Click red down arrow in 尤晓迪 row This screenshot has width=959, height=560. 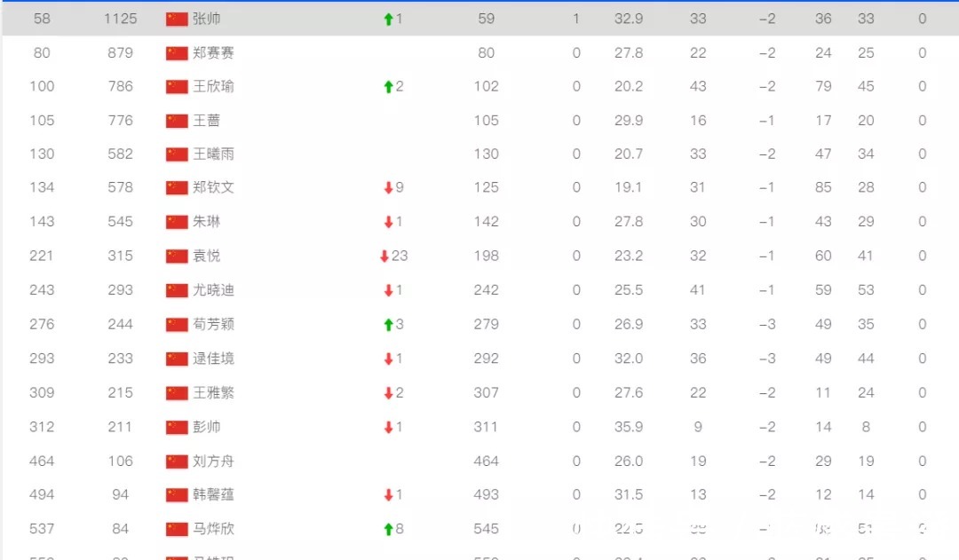point(388,291)
